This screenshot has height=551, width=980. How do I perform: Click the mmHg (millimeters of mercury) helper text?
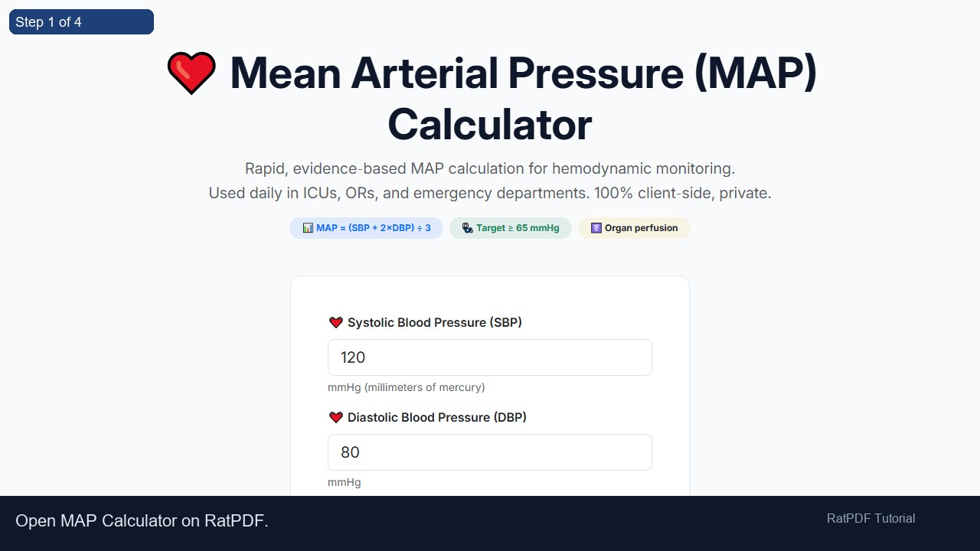[407, 387]
